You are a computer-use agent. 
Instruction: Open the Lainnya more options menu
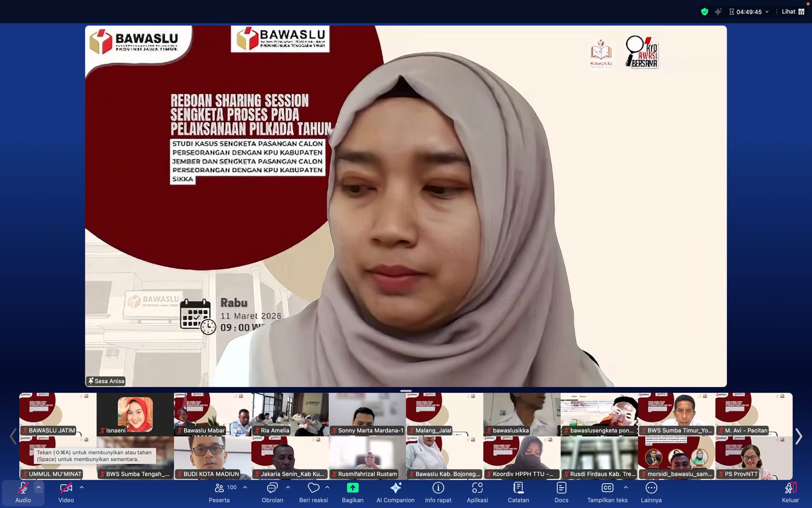(x=651, y=493)
